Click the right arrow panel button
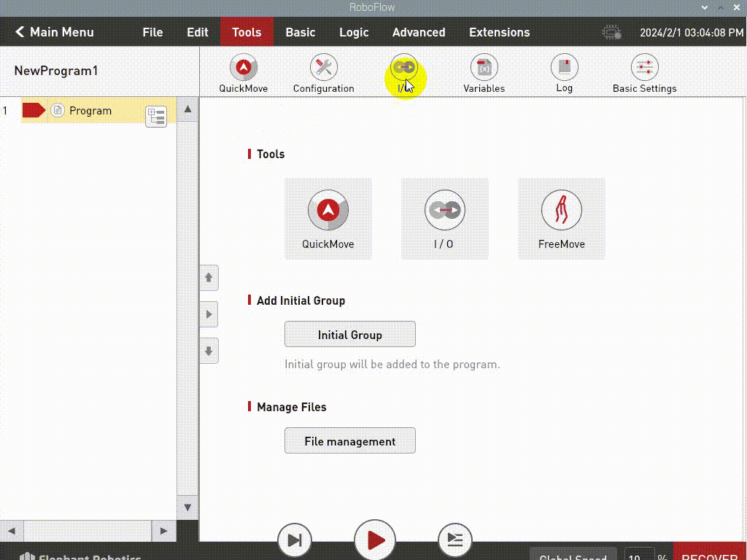The width and height of the screenshot is (747, 560). [x=209, y=314]
